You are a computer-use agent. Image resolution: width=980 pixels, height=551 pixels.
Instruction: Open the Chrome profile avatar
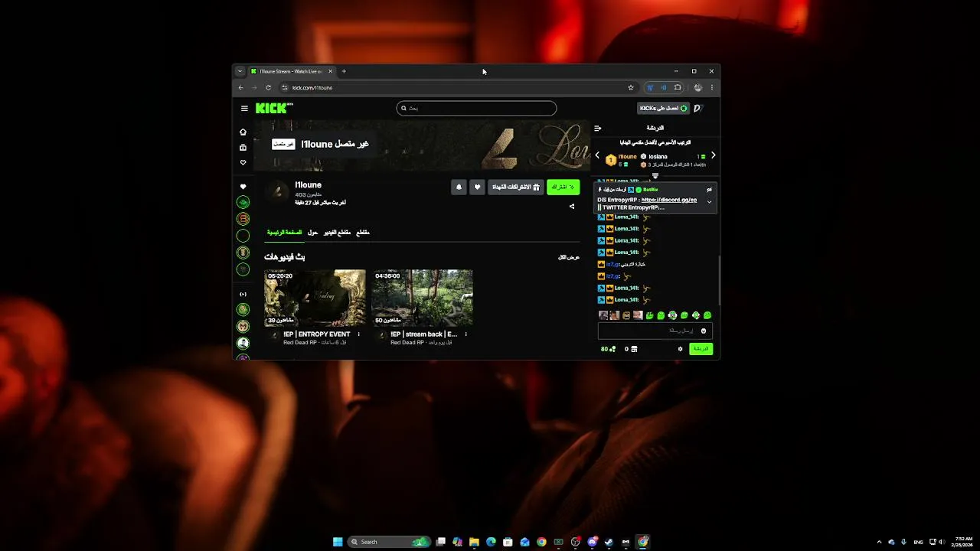coord(697,87)
